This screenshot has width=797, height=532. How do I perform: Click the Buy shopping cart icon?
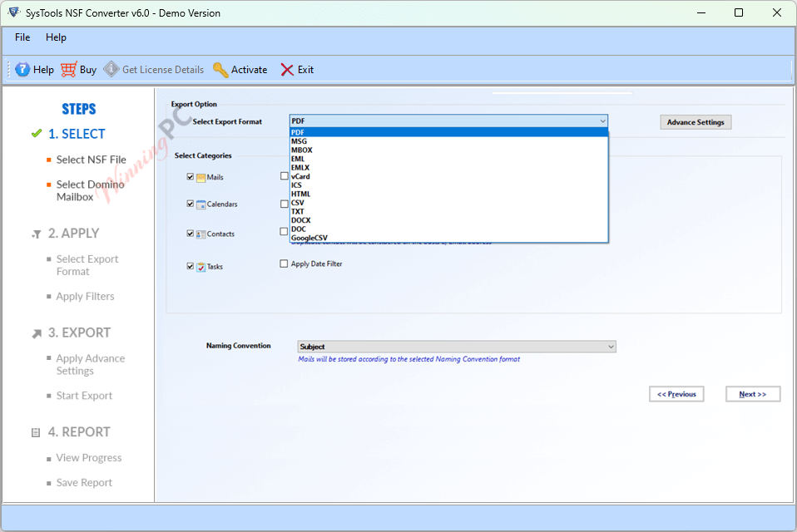click(x=68, y=70)
